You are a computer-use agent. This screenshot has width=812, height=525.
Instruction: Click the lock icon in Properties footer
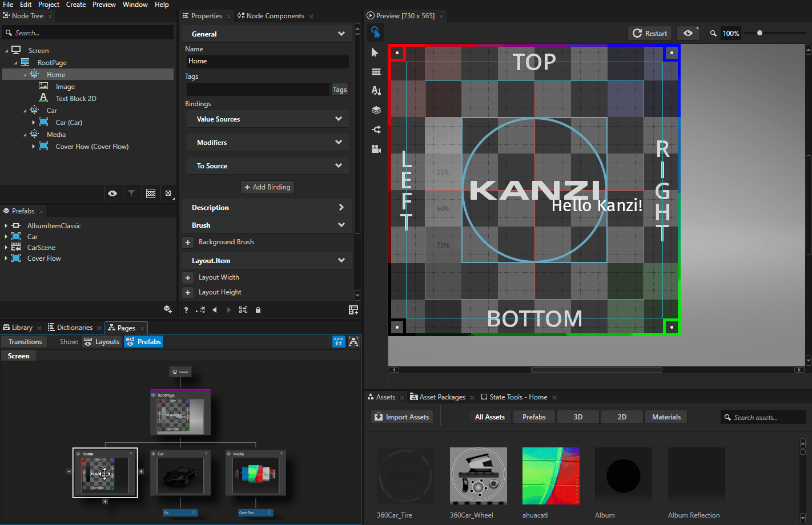pyautogui.click(x=258, y=310)
